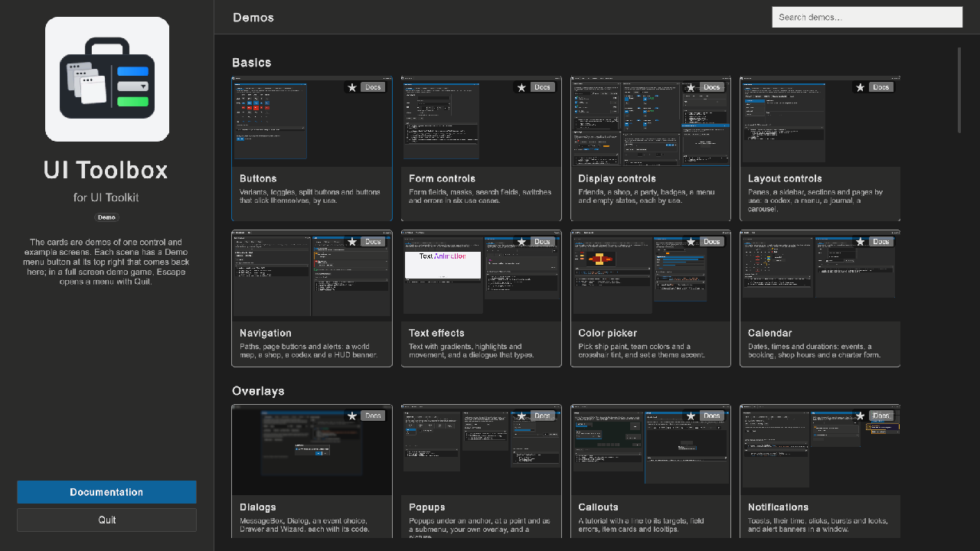980x551 pixels.
Task: Add Color picker to favorites
Action: pyautogui.click(x=691, y=242)
